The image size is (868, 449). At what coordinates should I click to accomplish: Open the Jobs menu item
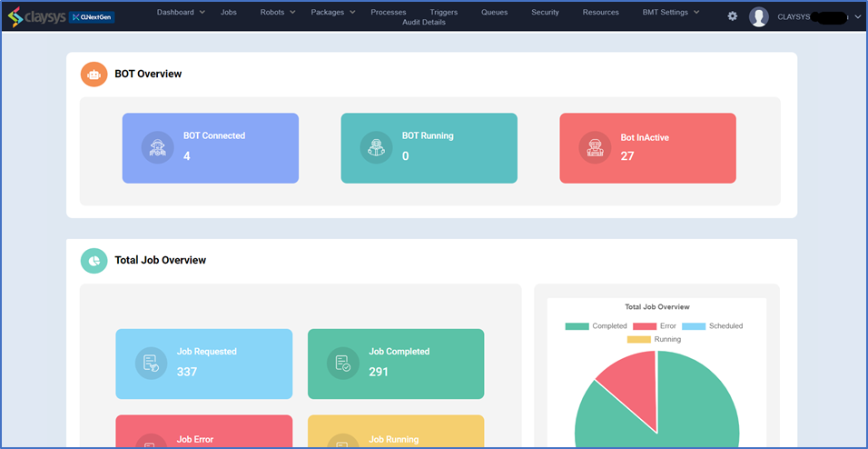point(229,12)
